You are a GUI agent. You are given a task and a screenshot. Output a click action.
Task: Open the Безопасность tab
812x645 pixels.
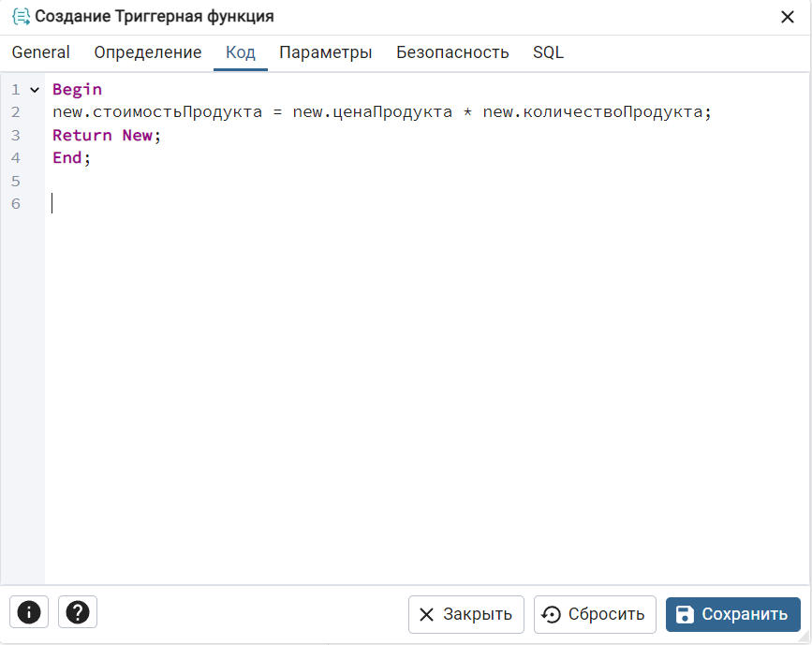pyautogui.click(x=452, y=52)
